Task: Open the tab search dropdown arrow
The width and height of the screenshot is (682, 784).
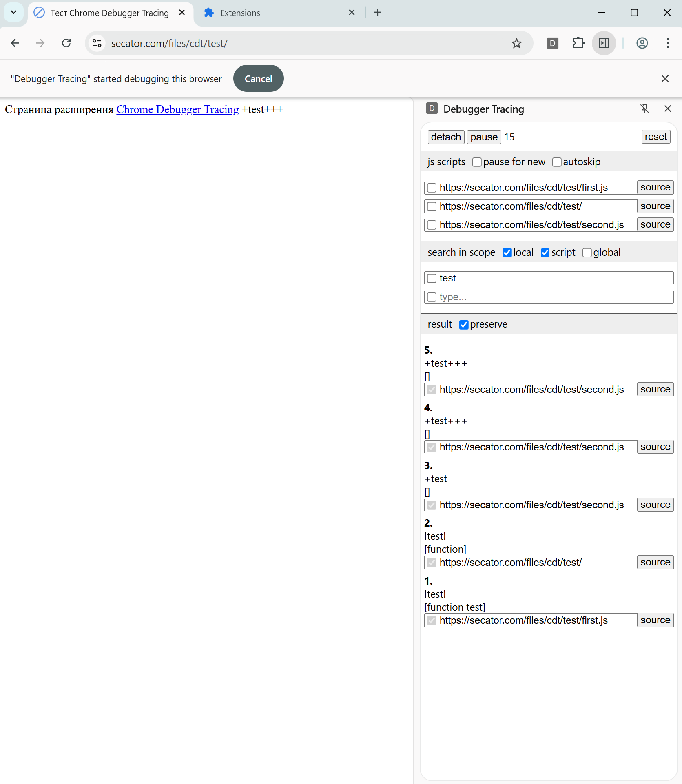Action: click(x=13, y=12)
